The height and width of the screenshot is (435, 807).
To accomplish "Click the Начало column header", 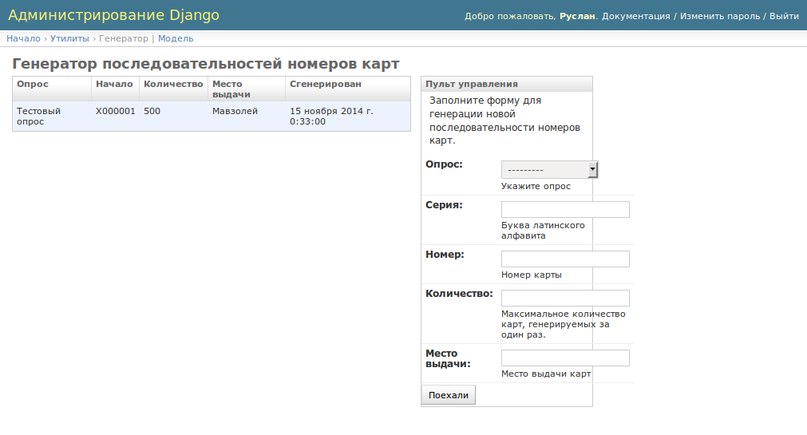I will (x=114, y=84).
